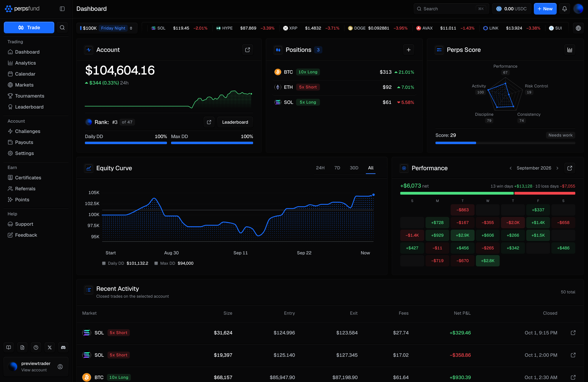588x382 pixels.
Task: Open the Discord icon in sidebar footer
Action: tap(63, 347)
